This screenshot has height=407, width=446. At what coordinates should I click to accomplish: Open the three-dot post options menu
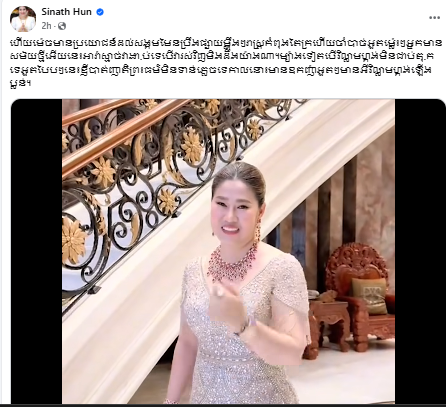point(434,18)
